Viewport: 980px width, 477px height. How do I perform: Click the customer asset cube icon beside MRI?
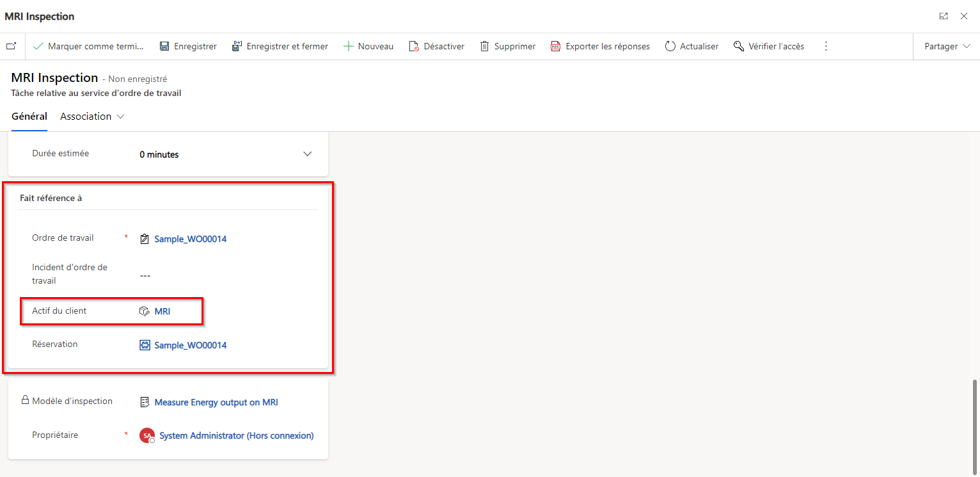[143, 311]
